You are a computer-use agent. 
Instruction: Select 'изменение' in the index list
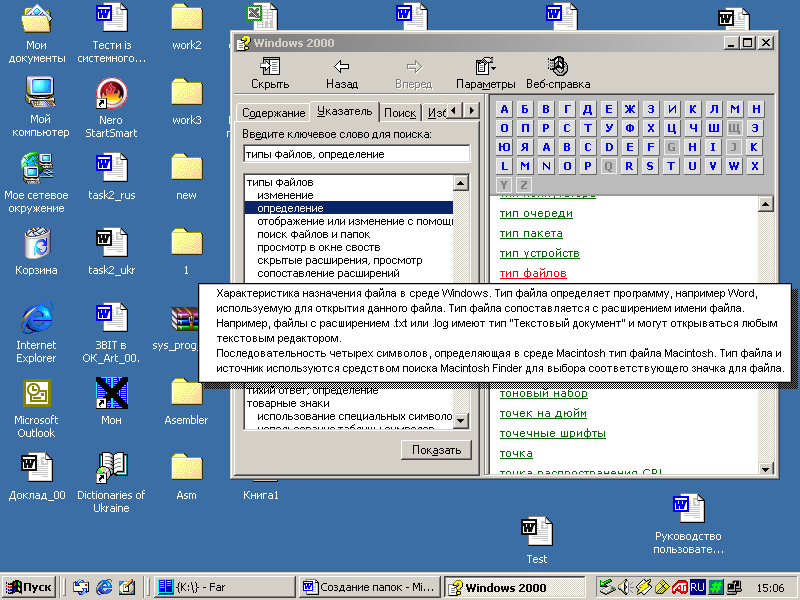click(x=285, y=195)
